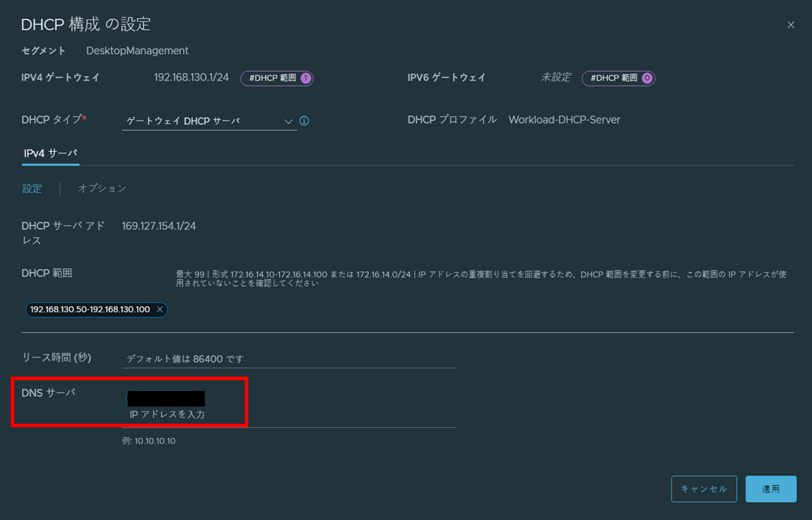This screenshot has width=812, height=520.
Task: Click the dropdown chevron for DHCP タイプ
Action: (x=288, y=121)
